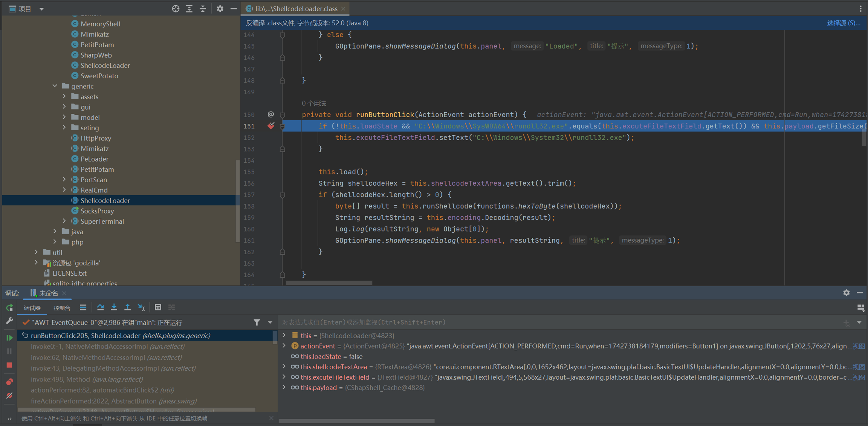The width and height of the screenshot is (868, 426).
Task: Click the Step Over debugger icon
Action: tap(100, 307)
